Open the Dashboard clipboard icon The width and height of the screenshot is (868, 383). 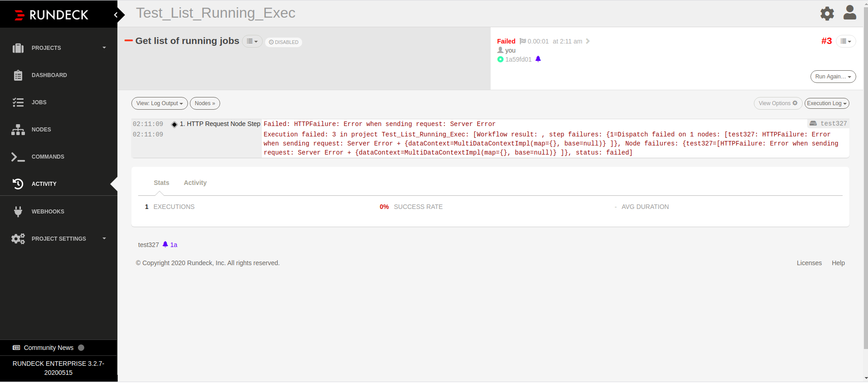point(18,75)
